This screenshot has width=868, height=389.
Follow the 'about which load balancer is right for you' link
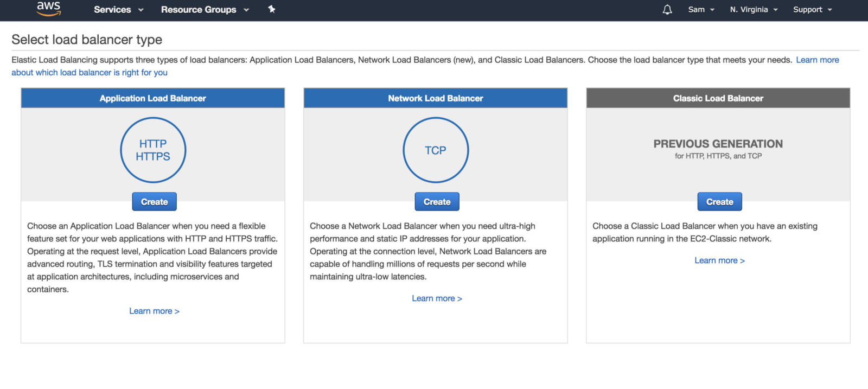[90, 73]
